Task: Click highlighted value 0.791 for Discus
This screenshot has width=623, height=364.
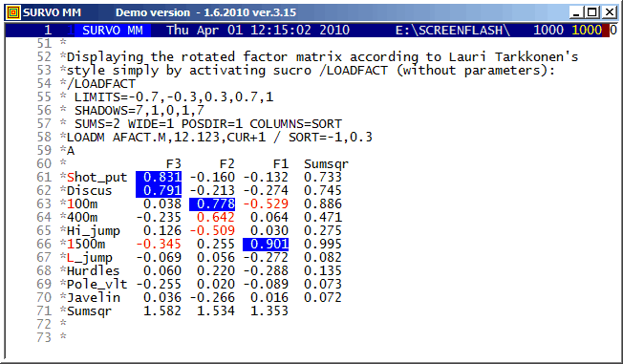Action: point(159,191)
